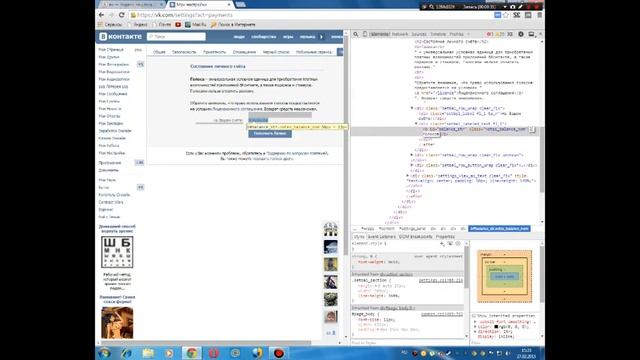Viewport: 640px width, 360px height.
Task: Toggle element state icon in Styles pane
Action: pos(450,244)
